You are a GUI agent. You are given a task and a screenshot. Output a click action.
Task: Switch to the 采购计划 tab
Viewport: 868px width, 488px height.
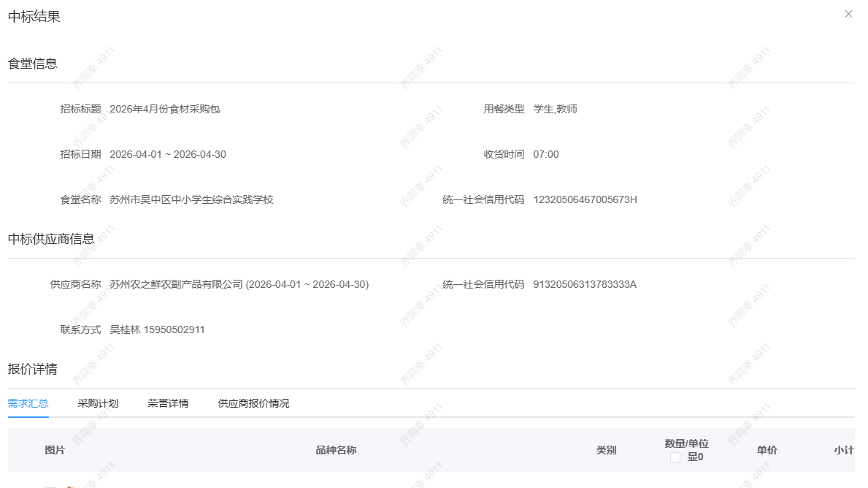97,403
